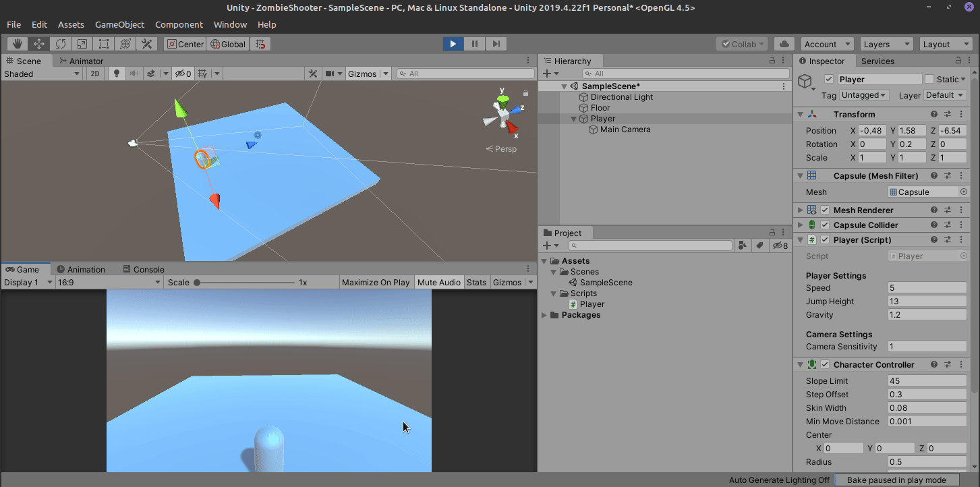Select the Scale tool
Screen dimensions: 980x487
click(82, 44)
